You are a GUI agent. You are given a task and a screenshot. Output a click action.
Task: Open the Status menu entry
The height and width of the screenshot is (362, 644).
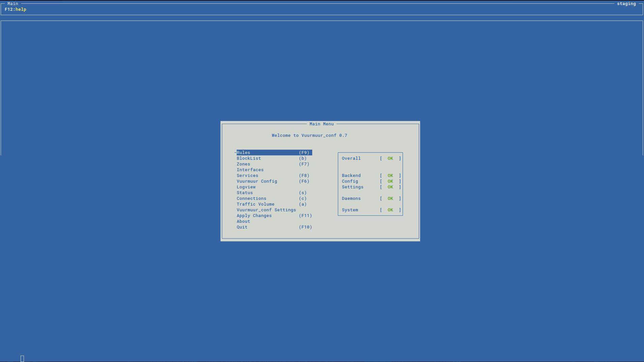(274, 193)
